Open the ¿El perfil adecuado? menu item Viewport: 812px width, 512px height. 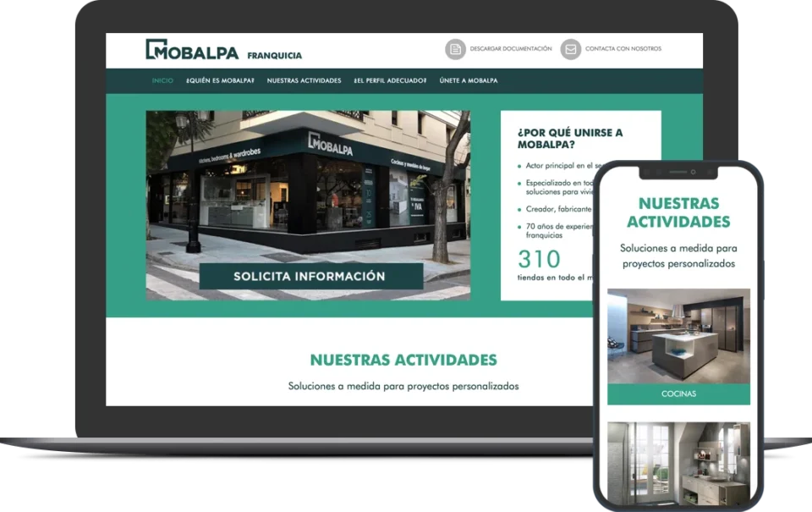[x=390, y=81]
